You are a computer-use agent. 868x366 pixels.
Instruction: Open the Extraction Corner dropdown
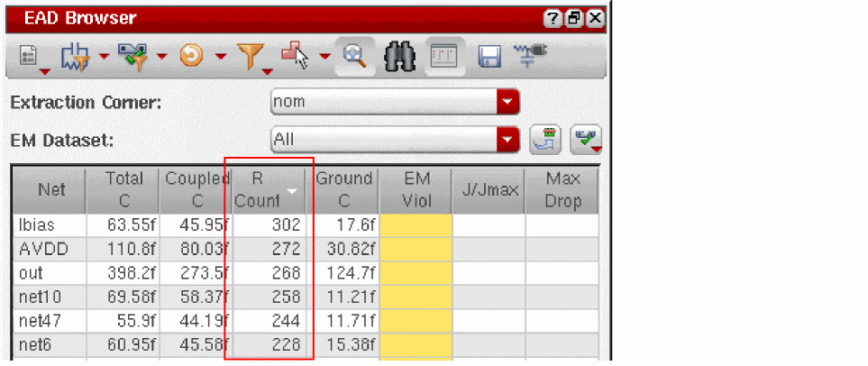tap(396, 103)
